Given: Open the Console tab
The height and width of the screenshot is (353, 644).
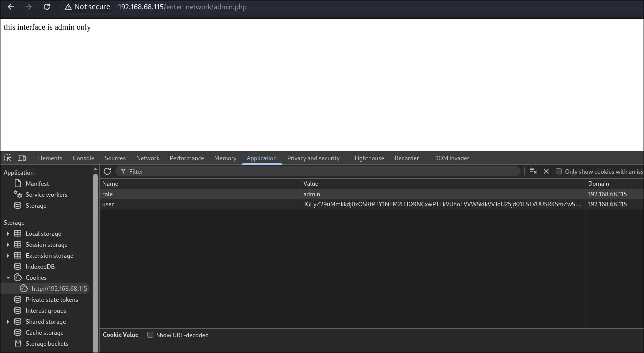Looking at the screenshot, I should coord(83,158).
